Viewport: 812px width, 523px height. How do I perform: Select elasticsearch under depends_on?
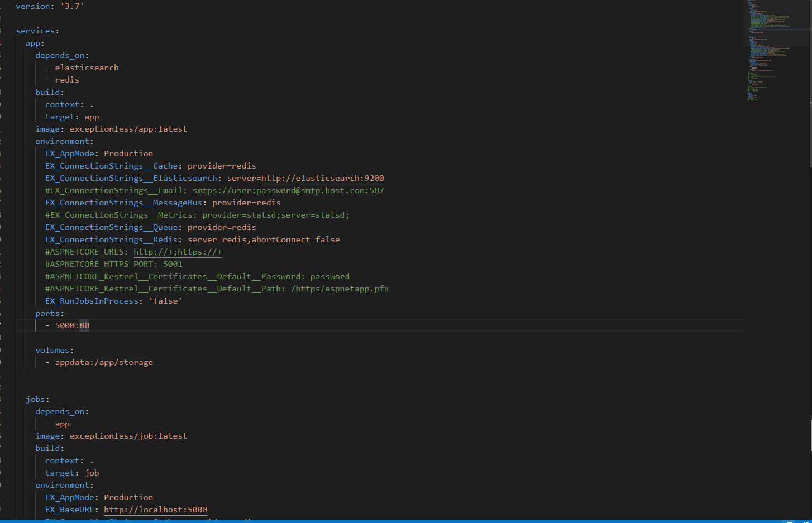point(87,67)
